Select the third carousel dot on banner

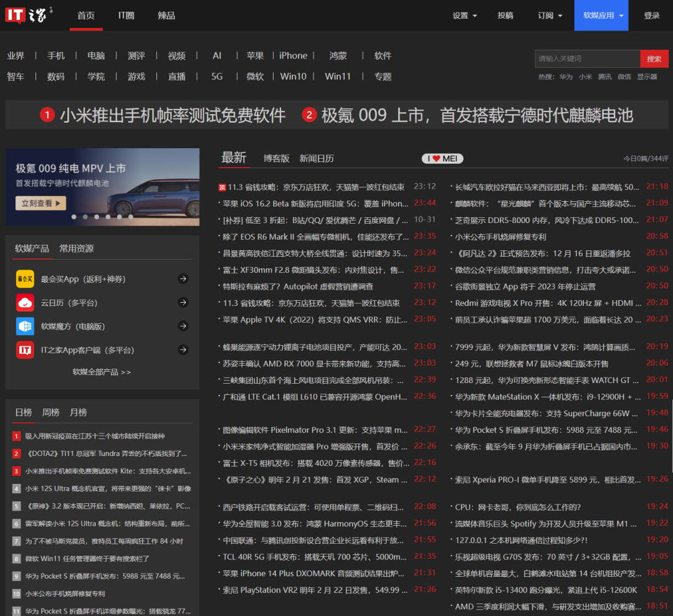[x=97, y=217]
